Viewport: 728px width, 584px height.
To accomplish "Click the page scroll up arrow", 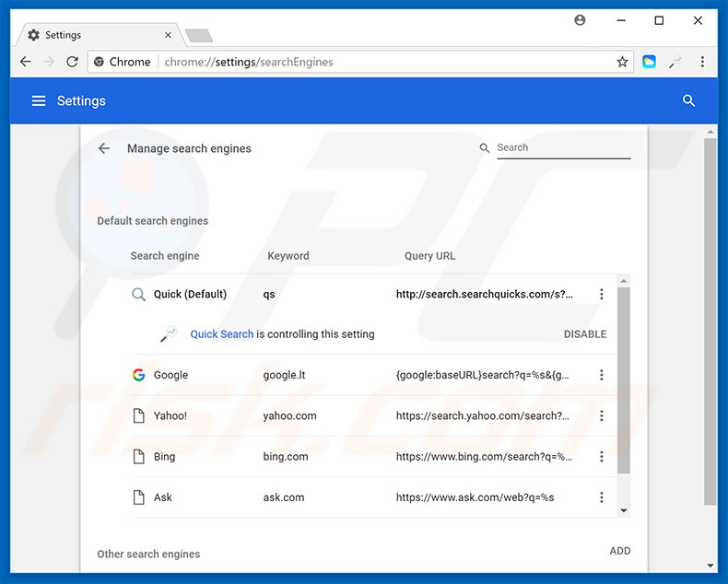I will point(710,132).
